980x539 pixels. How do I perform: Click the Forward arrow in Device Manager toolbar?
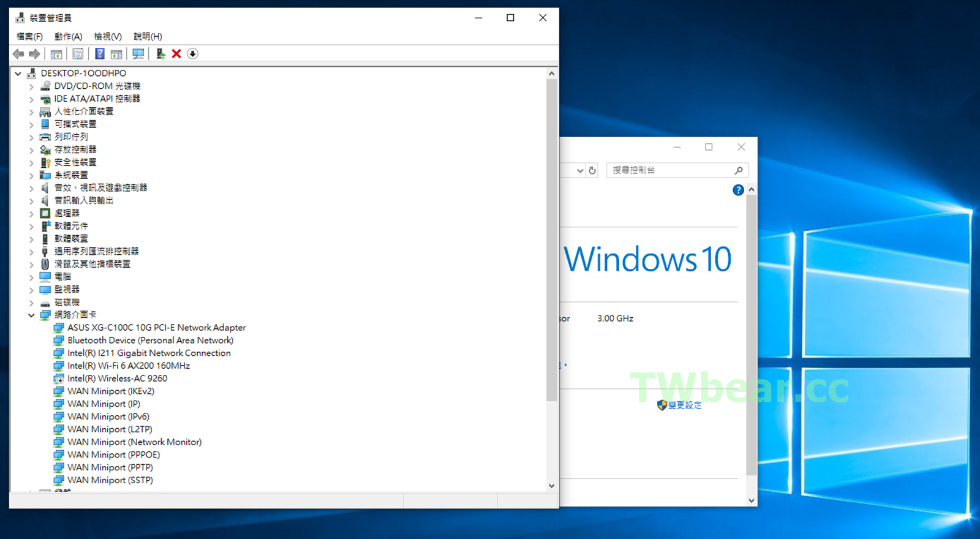34,54
